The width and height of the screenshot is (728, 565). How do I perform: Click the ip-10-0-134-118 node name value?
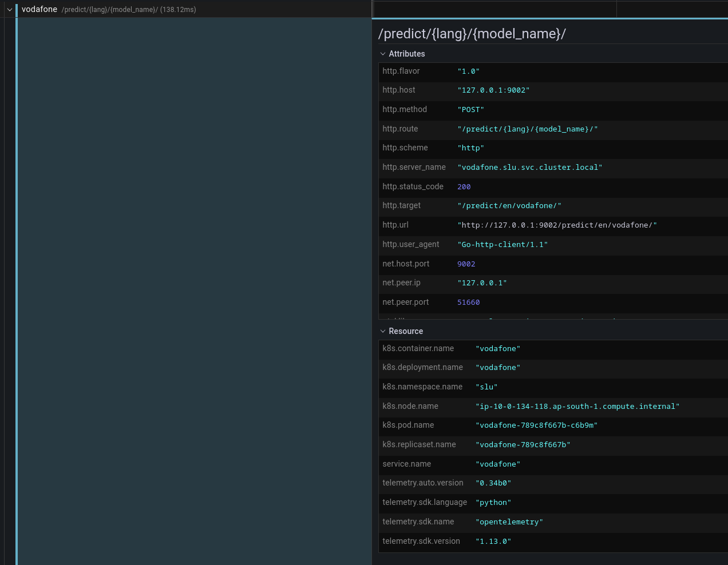[577, 407]
